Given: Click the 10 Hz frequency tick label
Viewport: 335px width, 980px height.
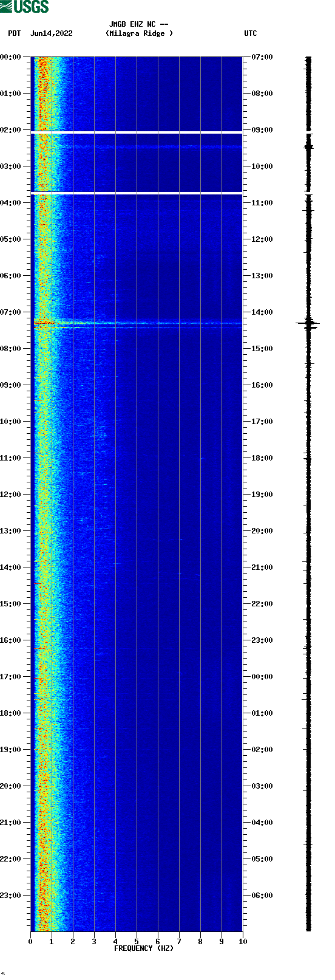Looking at the screenshot, I should point(243,942).
